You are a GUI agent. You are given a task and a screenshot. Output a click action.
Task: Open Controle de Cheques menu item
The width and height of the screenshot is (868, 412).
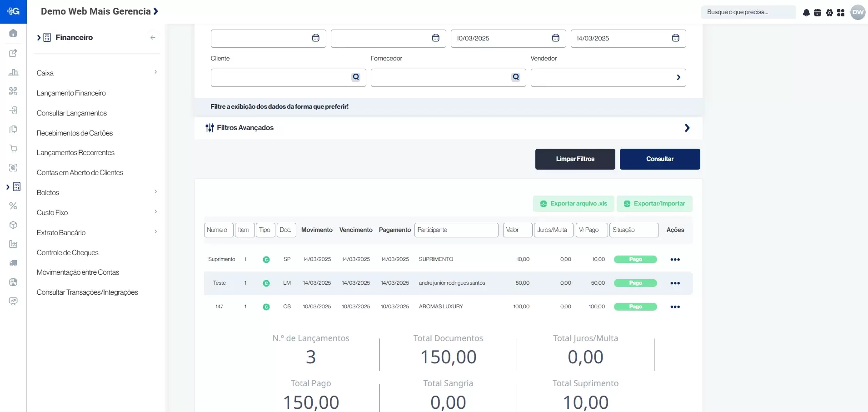tap(68, 253)
